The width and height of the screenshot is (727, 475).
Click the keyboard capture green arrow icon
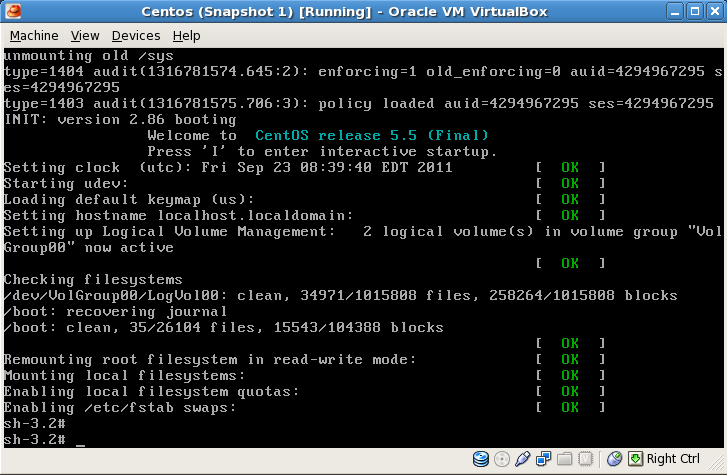click(x=635, y=459)
